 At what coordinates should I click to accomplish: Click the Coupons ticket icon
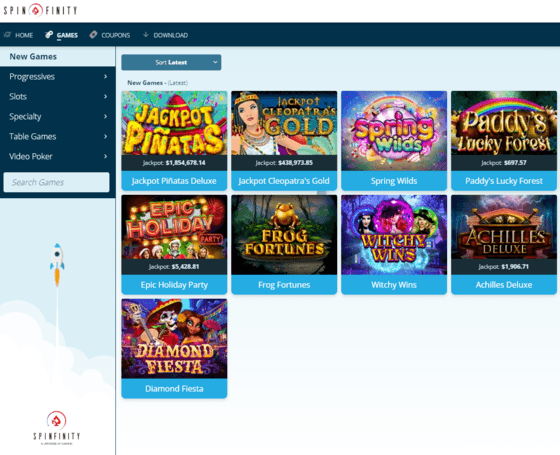pyautogui.click(x=93, y=35)
